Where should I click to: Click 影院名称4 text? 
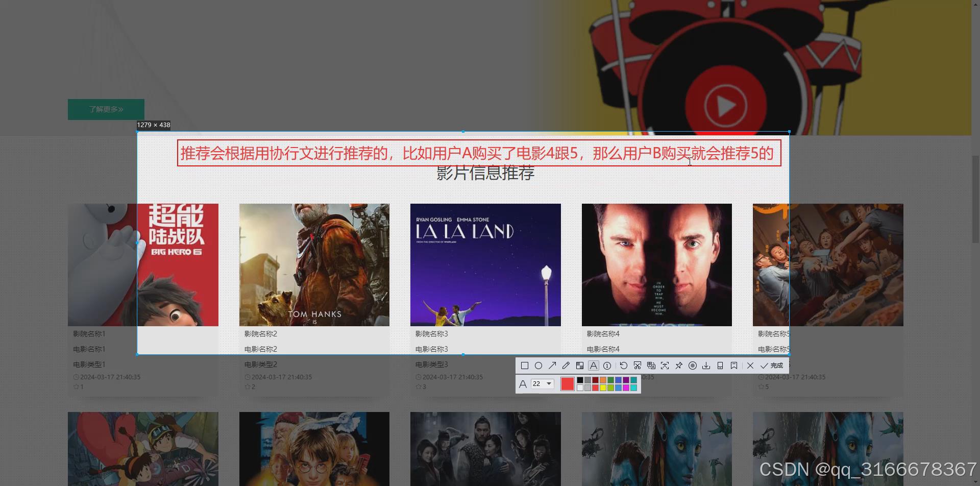[603, 334]
